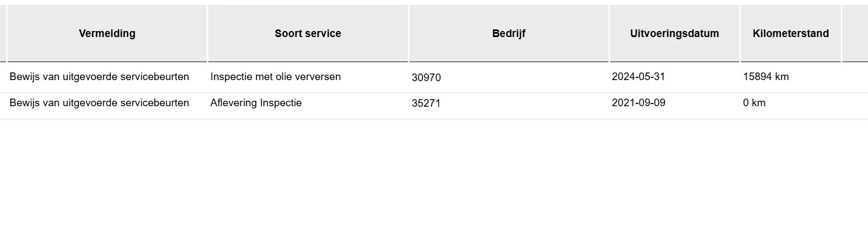
Task: Click the Uitvoeringsdatum column header
Action: 674,33
